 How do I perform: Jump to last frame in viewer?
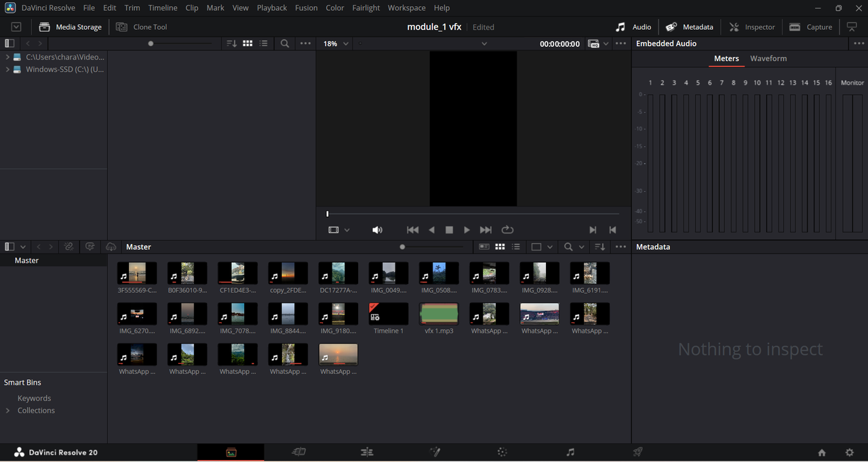click(486, 230)
